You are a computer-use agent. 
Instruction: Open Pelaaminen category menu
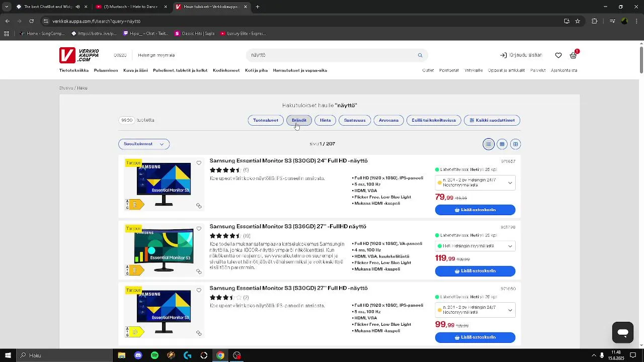pyautogui.click(x=106, y=70)
